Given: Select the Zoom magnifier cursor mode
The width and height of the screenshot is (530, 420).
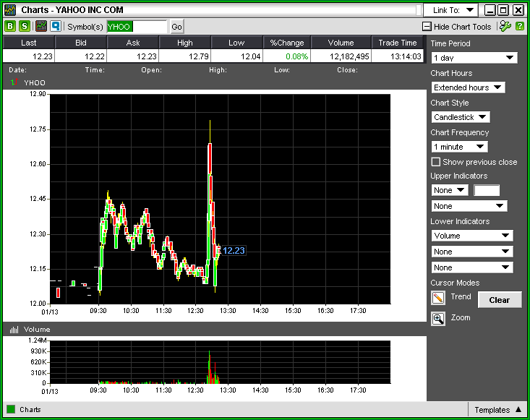Looking at the screenshot, I should click(x=437, y=319).
